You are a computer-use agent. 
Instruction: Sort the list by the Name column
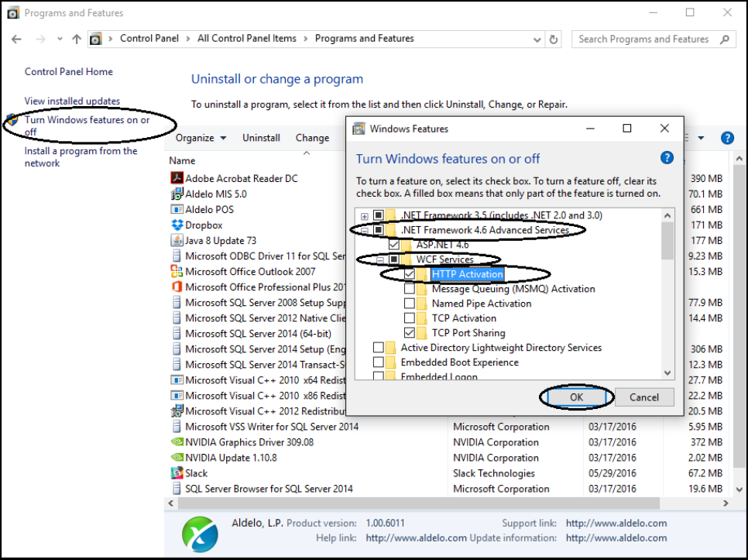click(182, 161)
